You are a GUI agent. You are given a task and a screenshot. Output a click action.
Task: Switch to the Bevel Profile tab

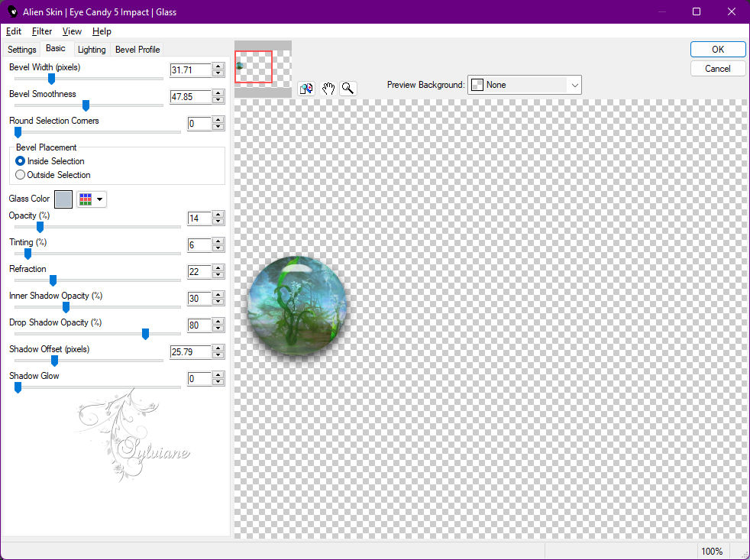(137, 50)
